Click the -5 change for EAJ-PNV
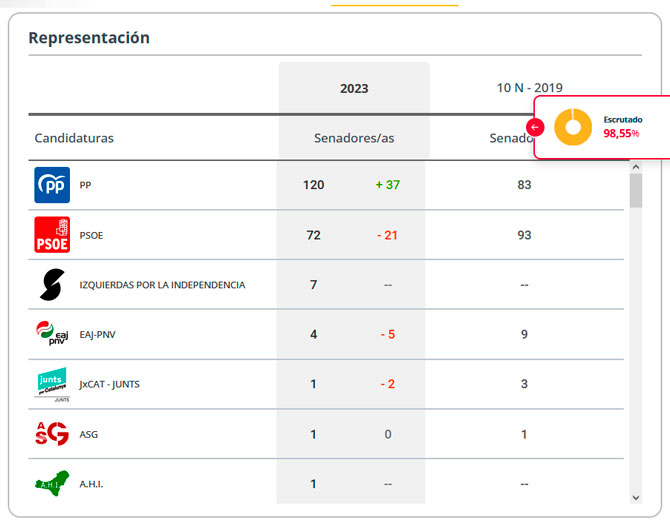The image size is (670, 527). click(x=388, y=334)
